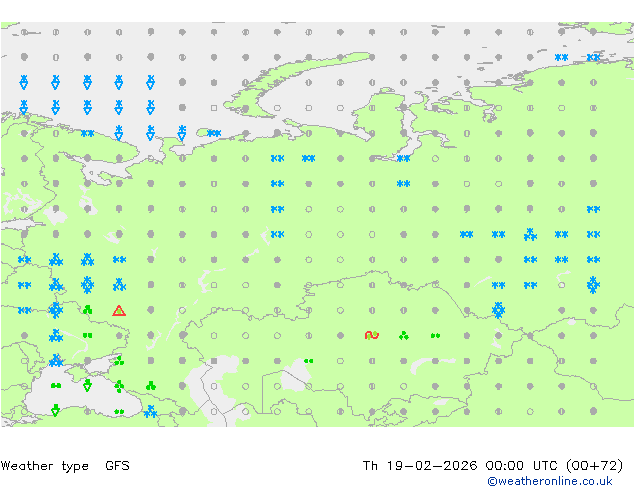
Task: Click the 'Weather type' label
Action: click(44, 466)
